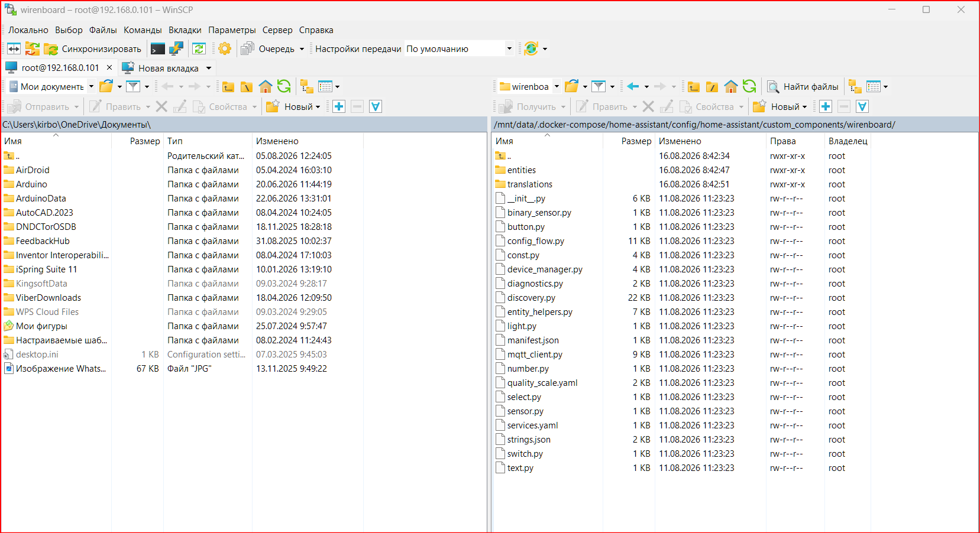Viewport: 980px width, 533px height.
Task: Select the Arduino folder in local panel
Action: coord(31,184)
